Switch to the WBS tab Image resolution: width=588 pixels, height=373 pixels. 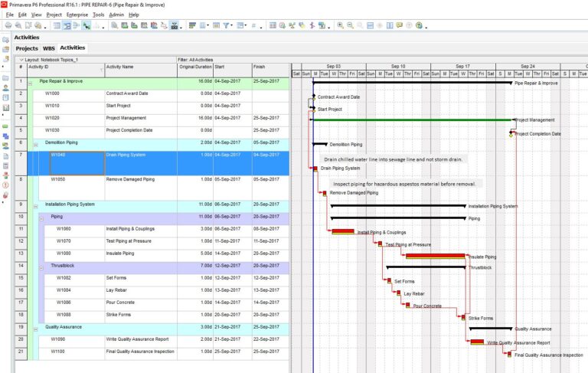(49, 48)
